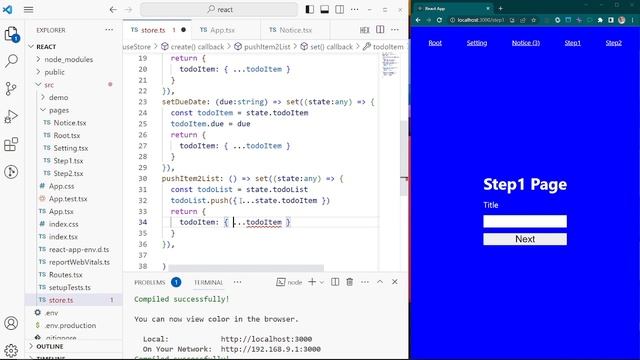
Task: Expand the public folder
Action: pos(54,72)
